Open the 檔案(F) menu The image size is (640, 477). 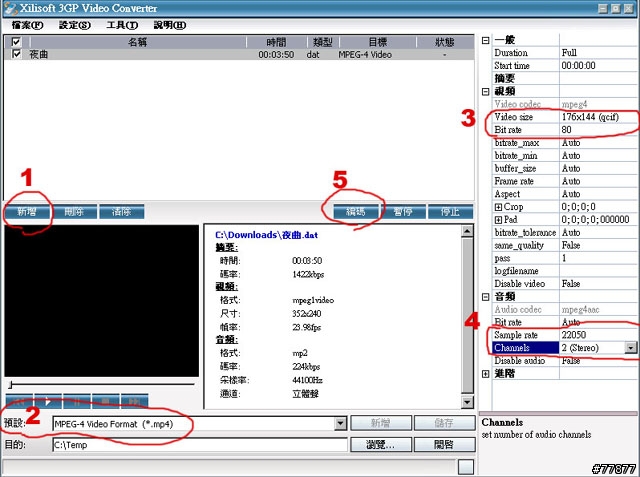click(x=27, y=25)
